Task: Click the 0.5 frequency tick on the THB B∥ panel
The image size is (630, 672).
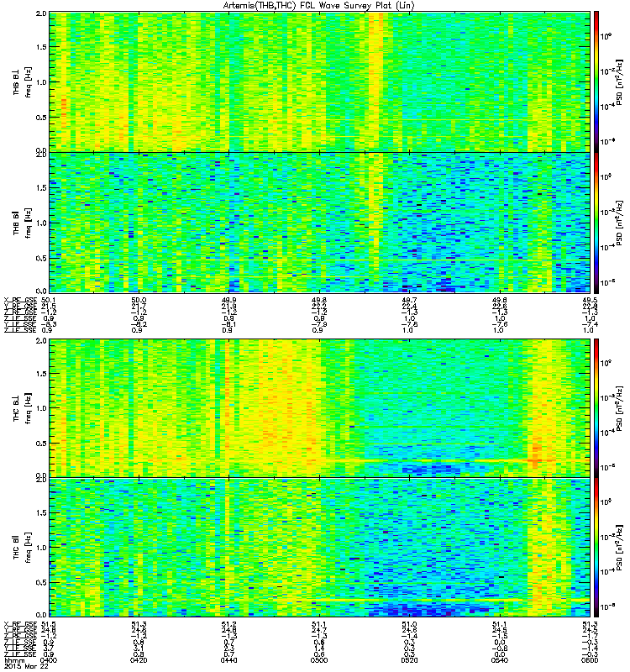Action: 41,258
